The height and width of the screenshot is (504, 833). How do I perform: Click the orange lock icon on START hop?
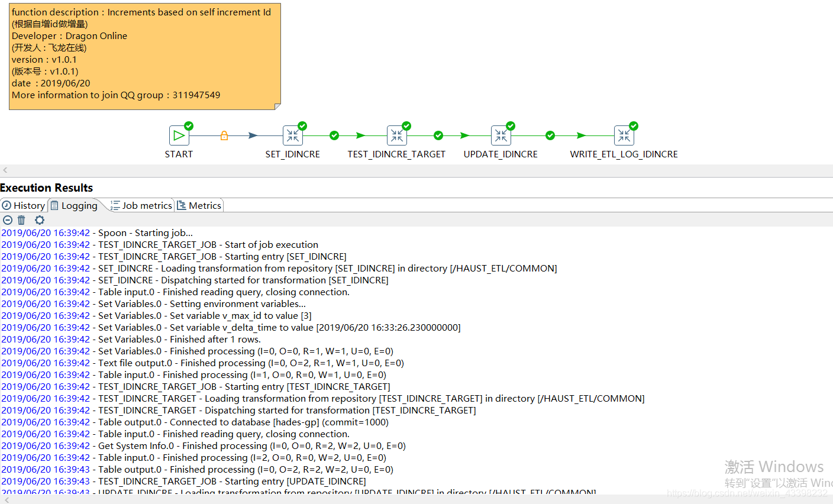224,135
